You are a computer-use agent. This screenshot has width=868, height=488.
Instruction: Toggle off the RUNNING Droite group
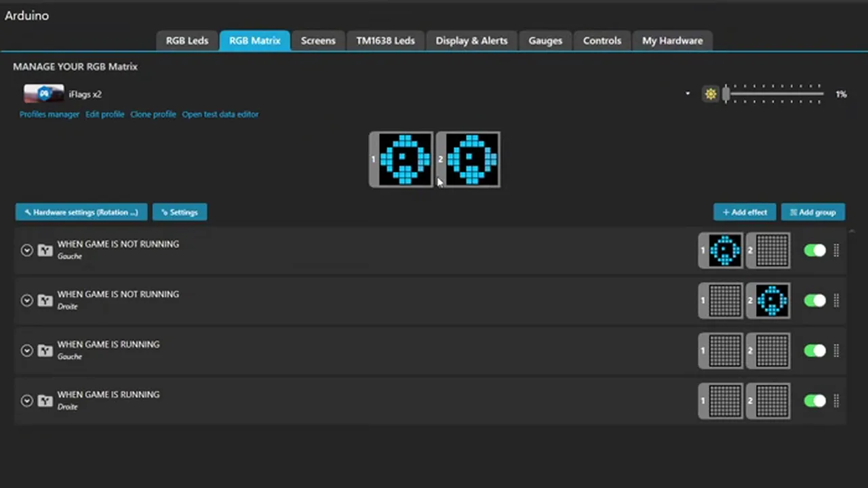pyautogui.click(x=815, y=401)
